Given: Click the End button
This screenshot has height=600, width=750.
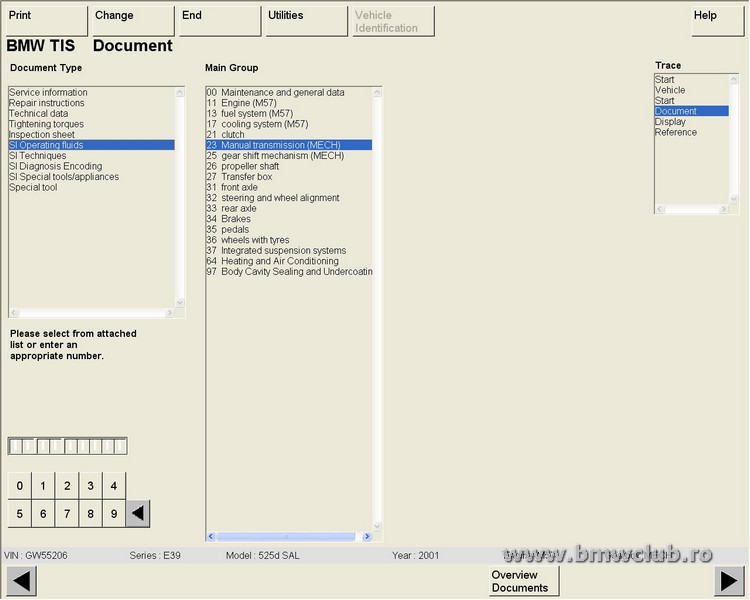Looking at the screenshot, I should point(220,21).
